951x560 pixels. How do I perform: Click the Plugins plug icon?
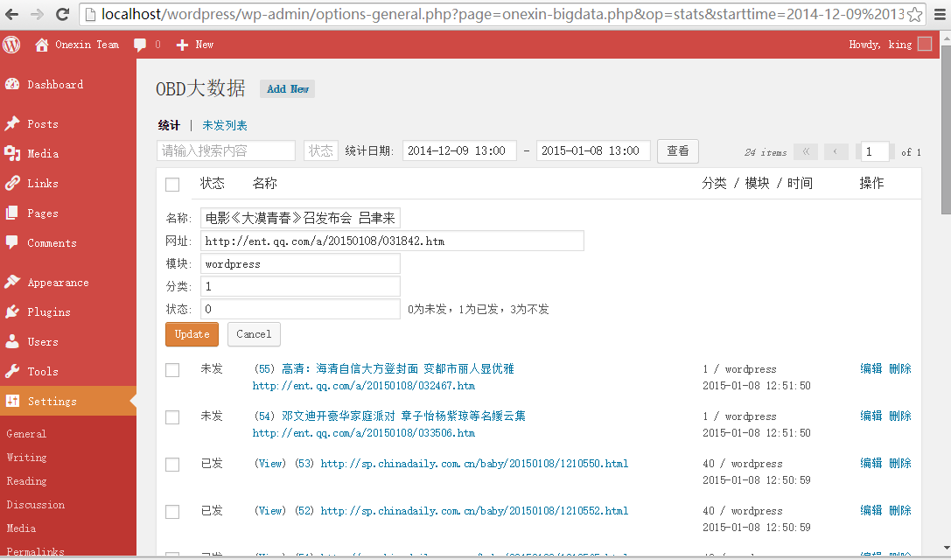coord(12,311)
